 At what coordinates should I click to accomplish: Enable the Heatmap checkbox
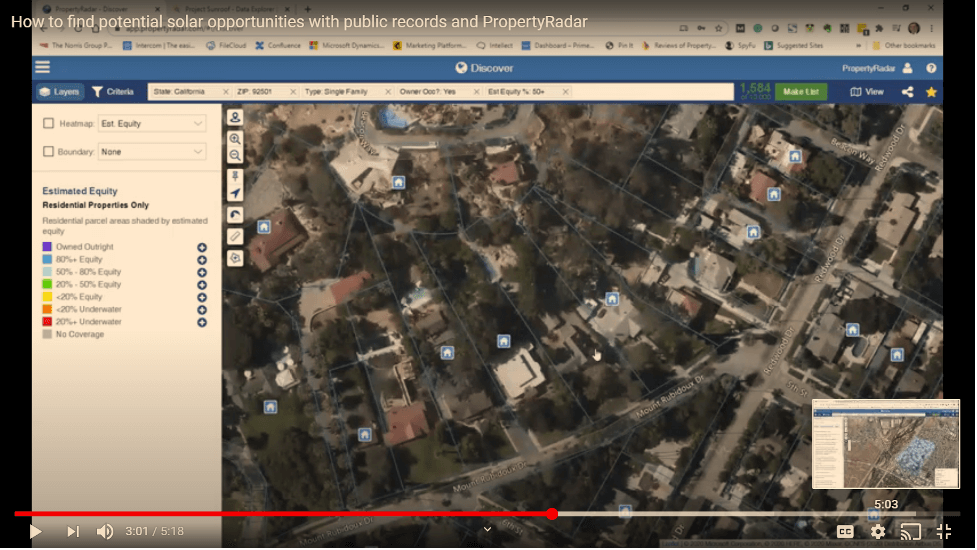point(49,123)
